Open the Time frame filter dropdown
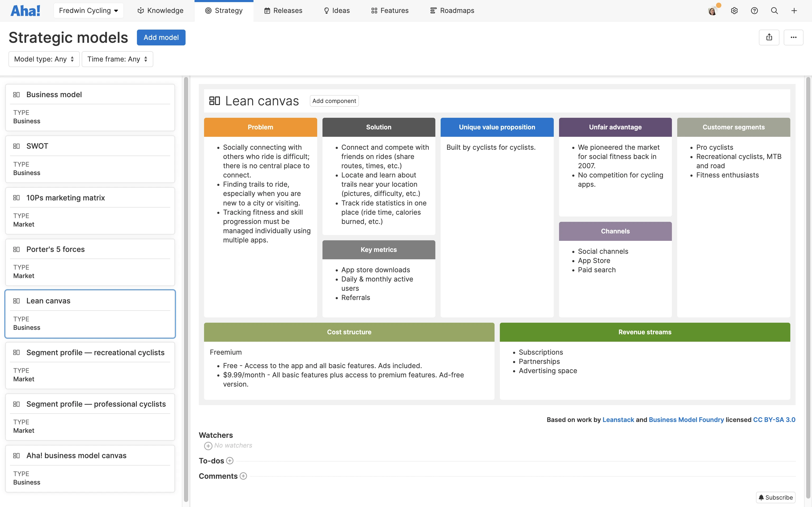The width and height of the screenshot is (812, 507). click(117, 59)
